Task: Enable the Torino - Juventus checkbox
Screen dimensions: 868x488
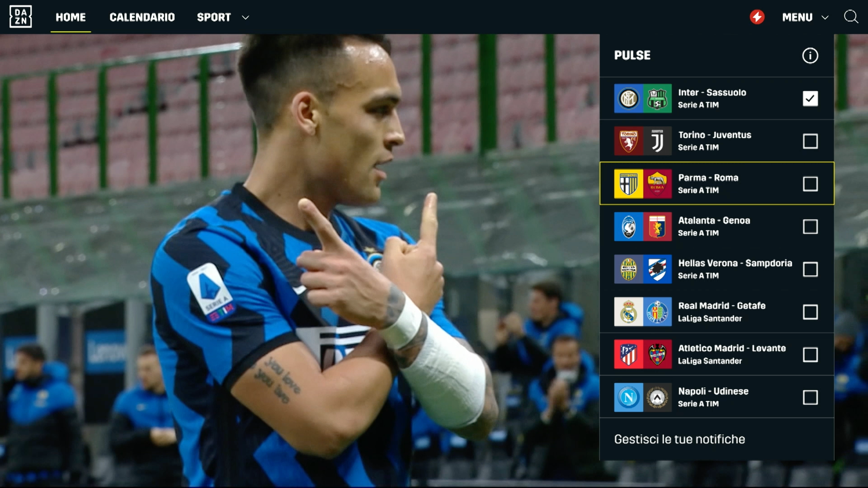Action: (810, 141)
